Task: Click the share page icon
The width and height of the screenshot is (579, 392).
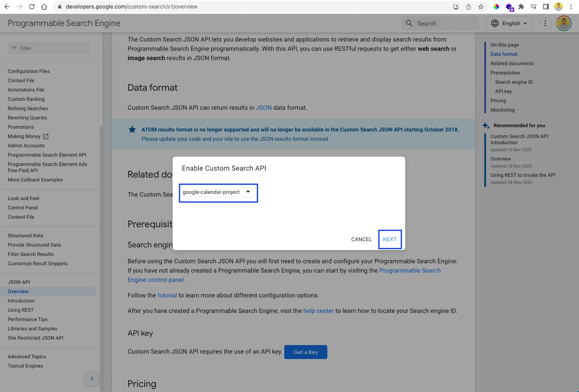Action: tap(468, 7)
